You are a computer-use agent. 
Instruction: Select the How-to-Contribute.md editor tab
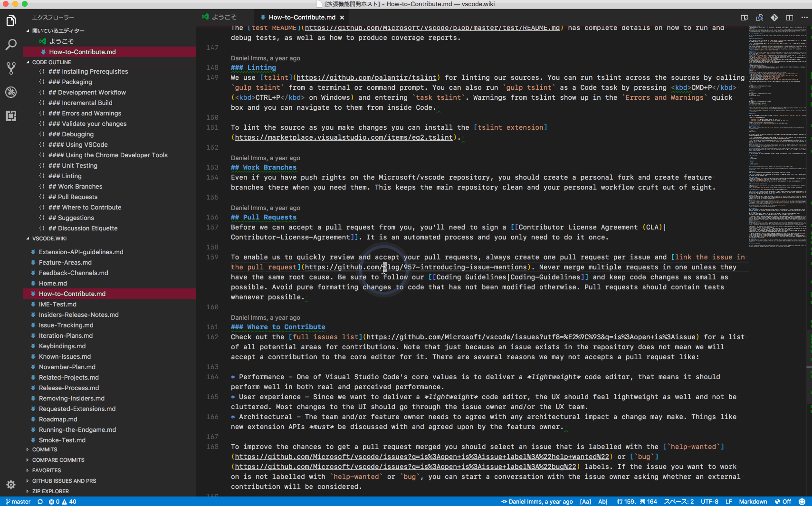coord(302,17)
